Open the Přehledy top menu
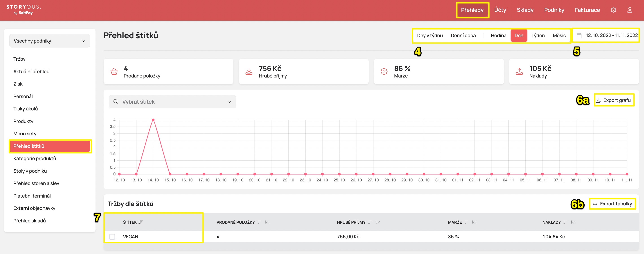 point(472,10)
